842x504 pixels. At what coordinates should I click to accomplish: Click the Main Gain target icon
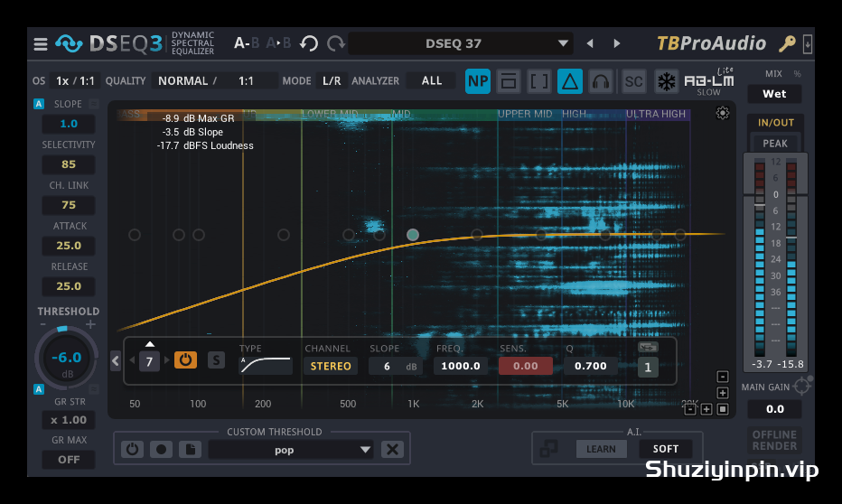click(801, 386)
